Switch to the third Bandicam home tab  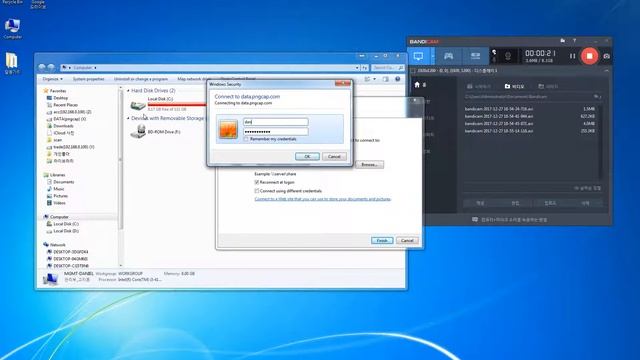pos(548,87)
